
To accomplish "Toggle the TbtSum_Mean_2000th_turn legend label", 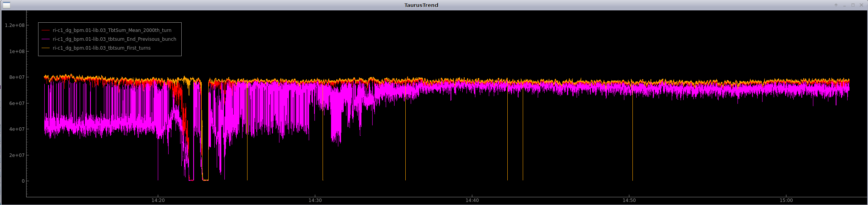I will pyautogui.click(x=112, y=30).
